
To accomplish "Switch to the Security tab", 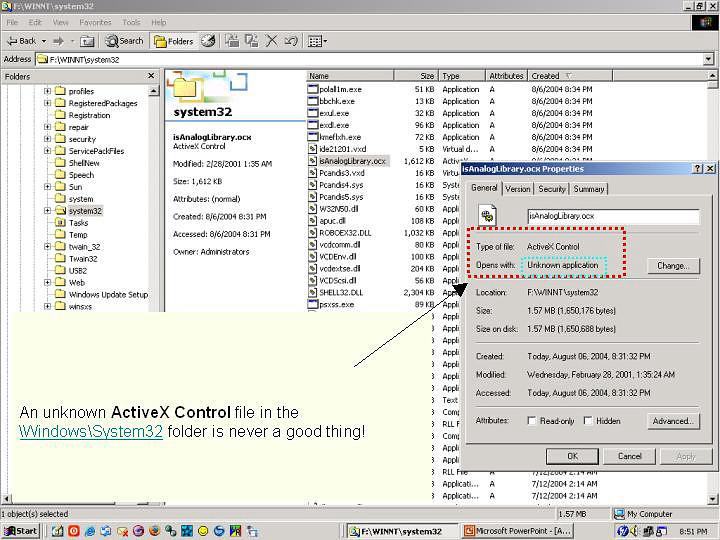I will [551, 189].
